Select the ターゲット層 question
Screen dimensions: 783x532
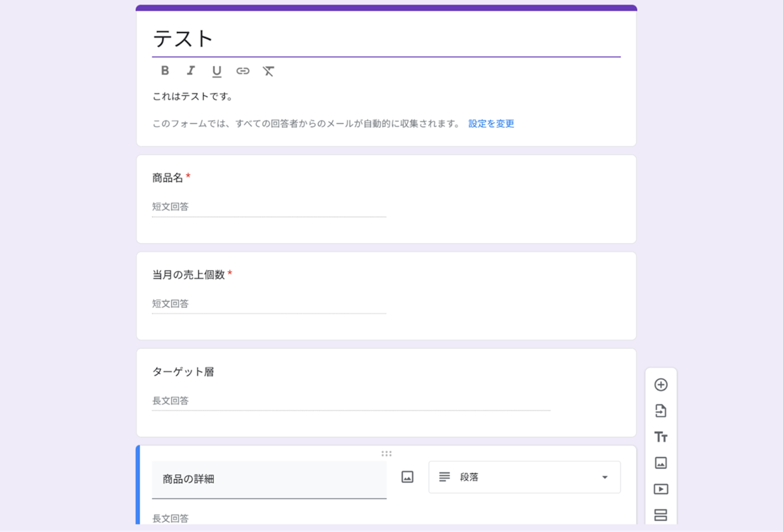(386, 393)
